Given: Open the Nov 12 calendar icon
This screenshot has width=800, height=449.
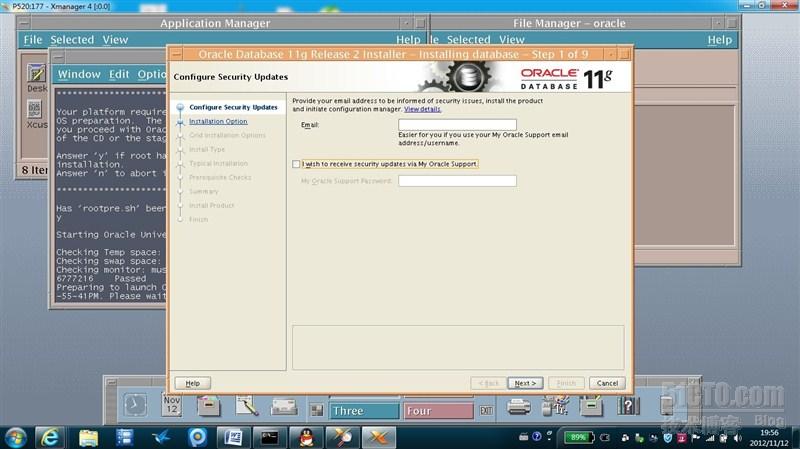Looking at the screenshot, I should pos(172,405).
